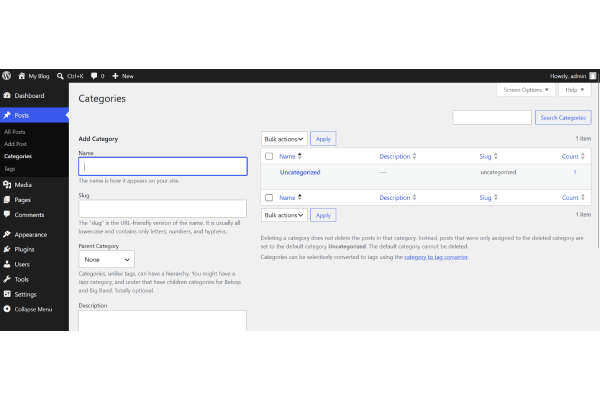
Task: Click the 'Add Category' heading
Action: point(98,139)
